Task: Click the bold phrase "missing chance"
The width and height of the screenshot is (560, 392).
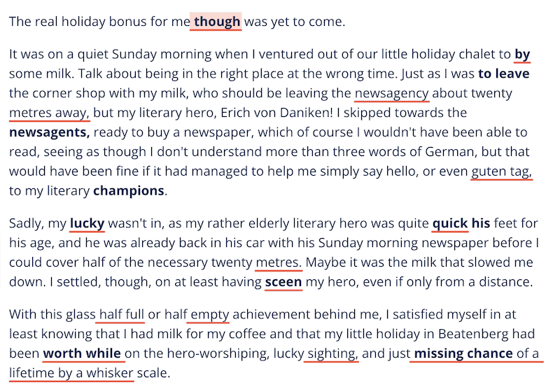Action: tap(463, 353)
